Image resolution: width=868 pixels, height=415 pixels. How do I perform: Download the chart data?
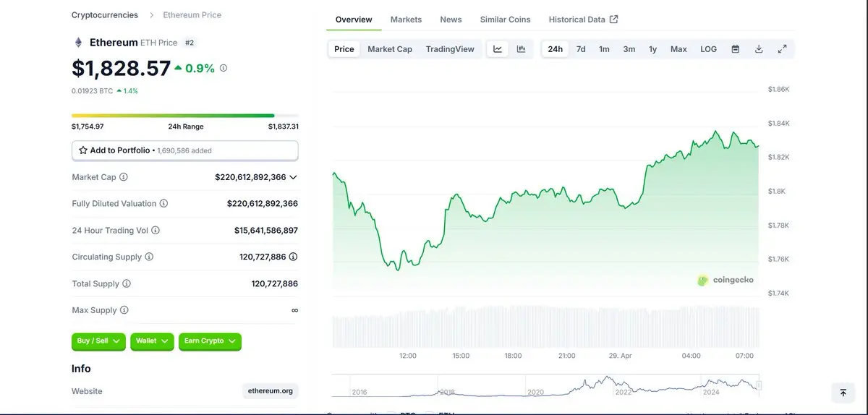[x=759, y=49]
